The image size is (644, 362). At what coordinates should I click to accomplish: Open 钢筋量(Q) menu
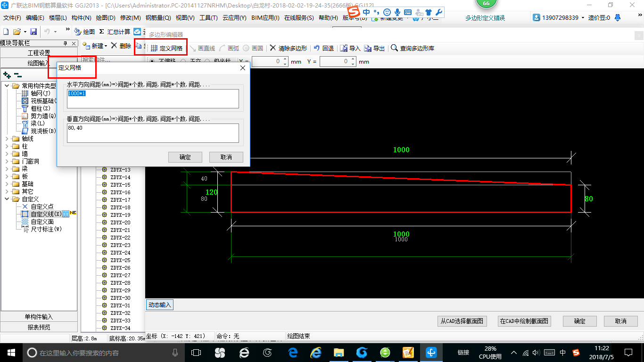[x=158, y=18]
